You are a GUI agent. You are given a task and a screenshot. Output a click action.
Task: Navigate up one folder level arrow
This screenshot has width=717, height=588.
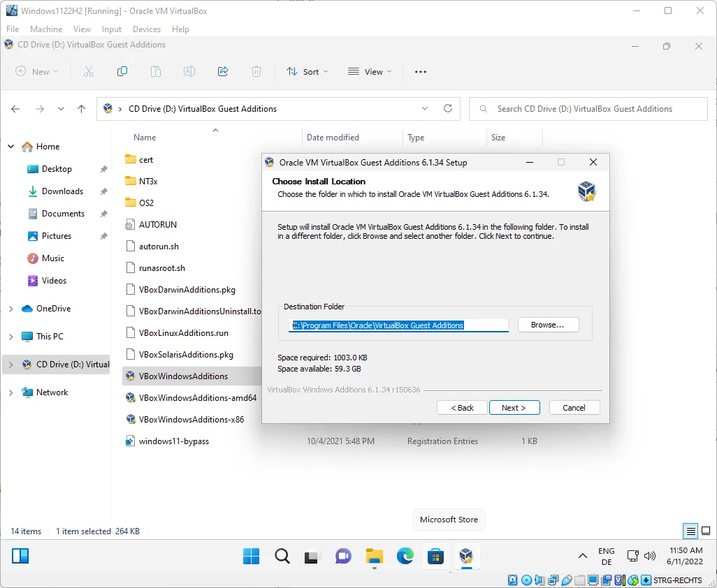tap(81, 109)
